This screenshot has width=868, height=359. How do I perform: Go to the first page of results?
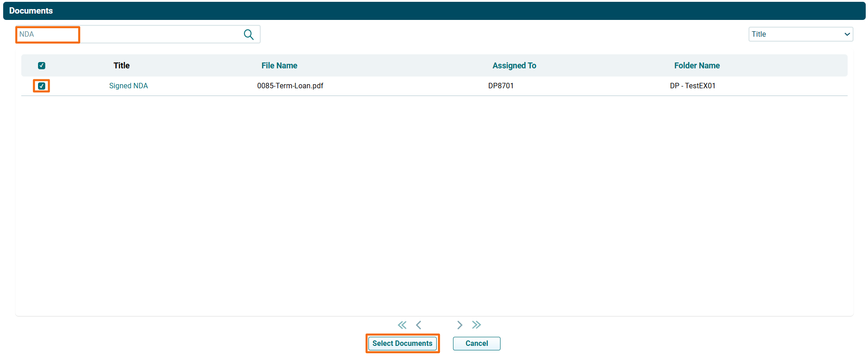[402, 325]
